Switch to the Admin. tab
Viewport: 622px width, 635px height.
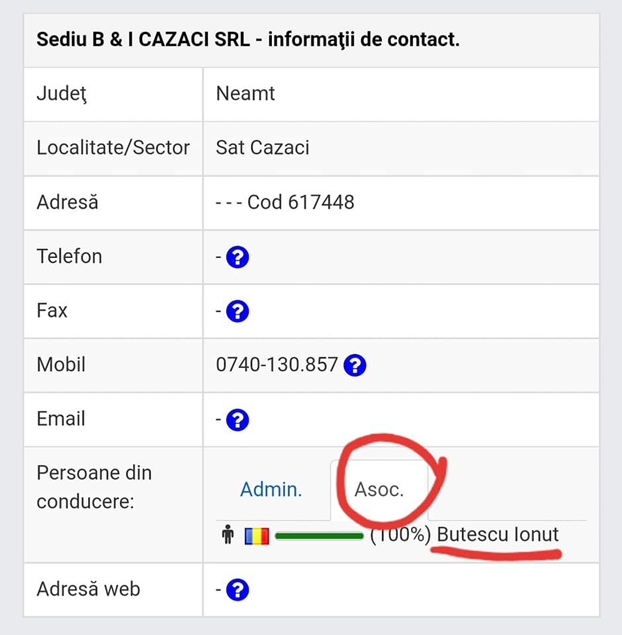(271, 490)
